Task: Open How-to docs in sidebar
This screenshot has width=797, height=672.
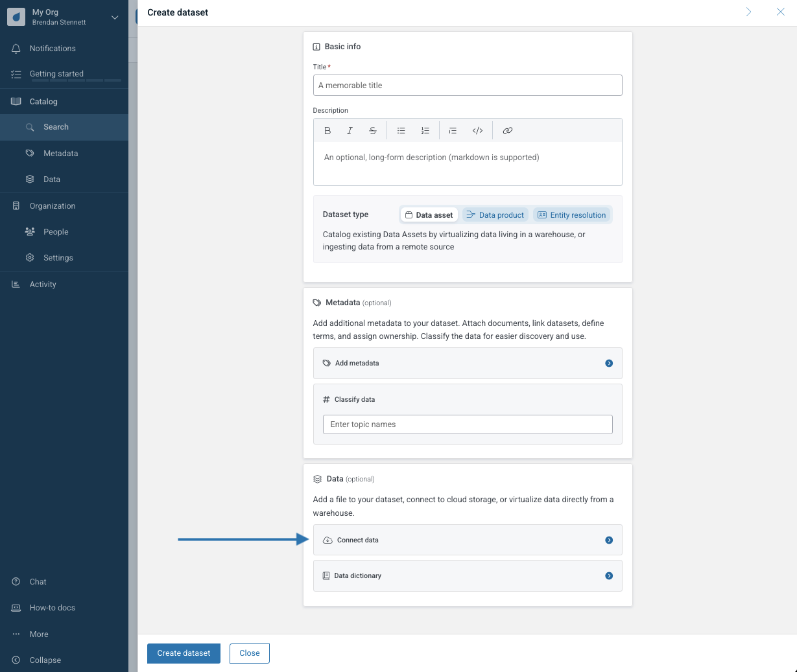Action: pyautogui.click(x=64, y=608)
